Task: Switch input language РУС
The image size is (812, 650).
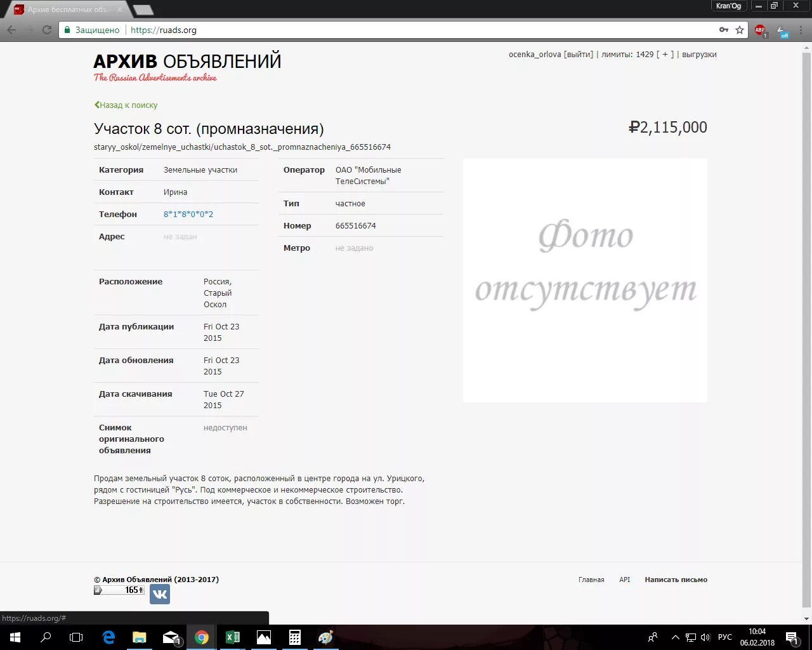Action: [725, 637]
